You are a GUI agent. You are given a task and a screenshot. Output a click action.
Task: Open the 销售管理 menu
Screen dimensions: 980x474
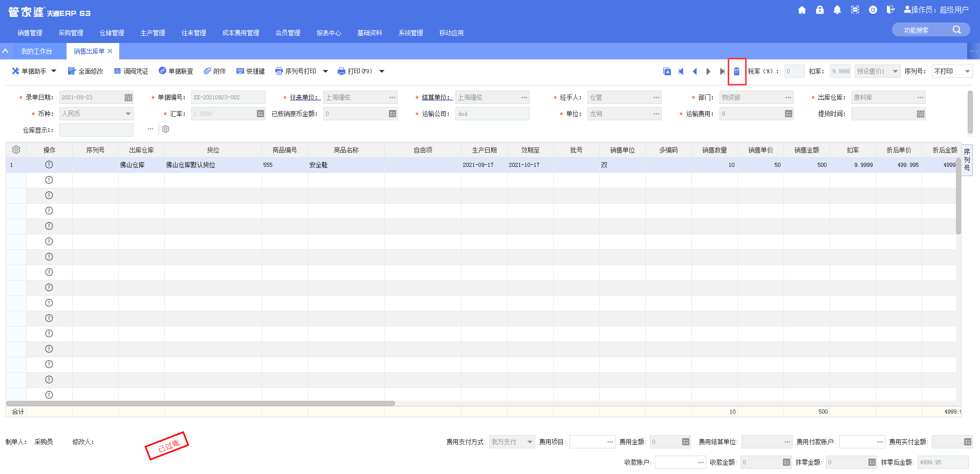[30, 33]
